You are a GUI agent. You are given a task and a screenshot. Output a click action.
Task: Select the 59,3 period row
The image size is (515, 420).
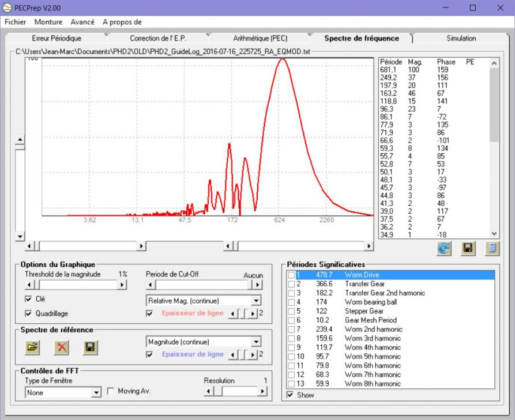tap(434, 148)
